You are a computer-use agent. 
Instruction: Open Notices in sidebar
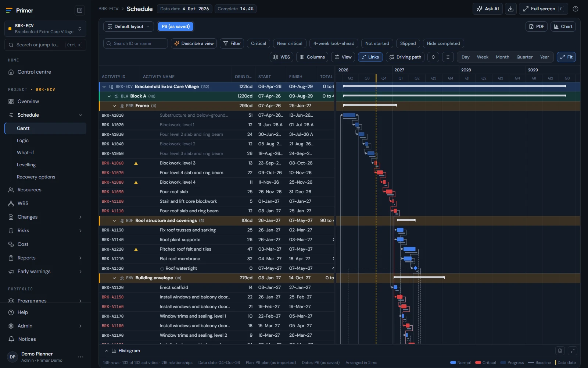45,339
